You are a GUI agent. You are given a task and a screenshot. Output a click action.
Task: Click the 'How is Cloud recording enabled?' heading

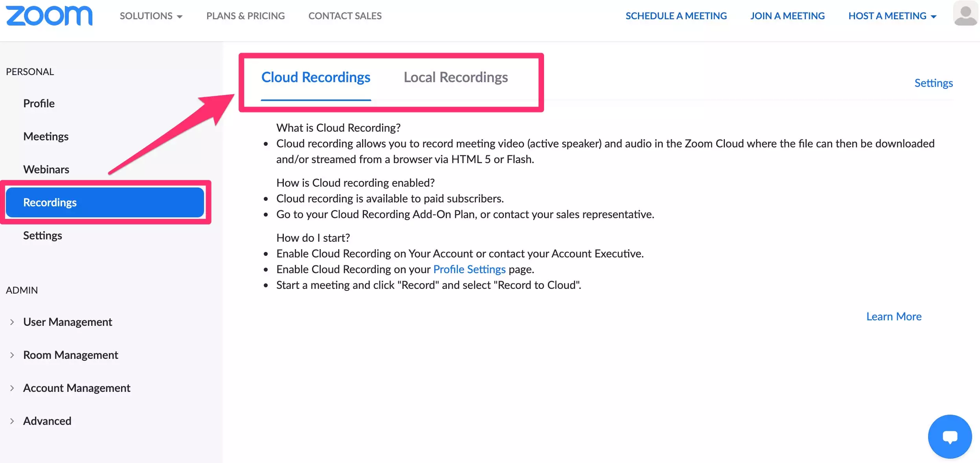click(355, 183)
